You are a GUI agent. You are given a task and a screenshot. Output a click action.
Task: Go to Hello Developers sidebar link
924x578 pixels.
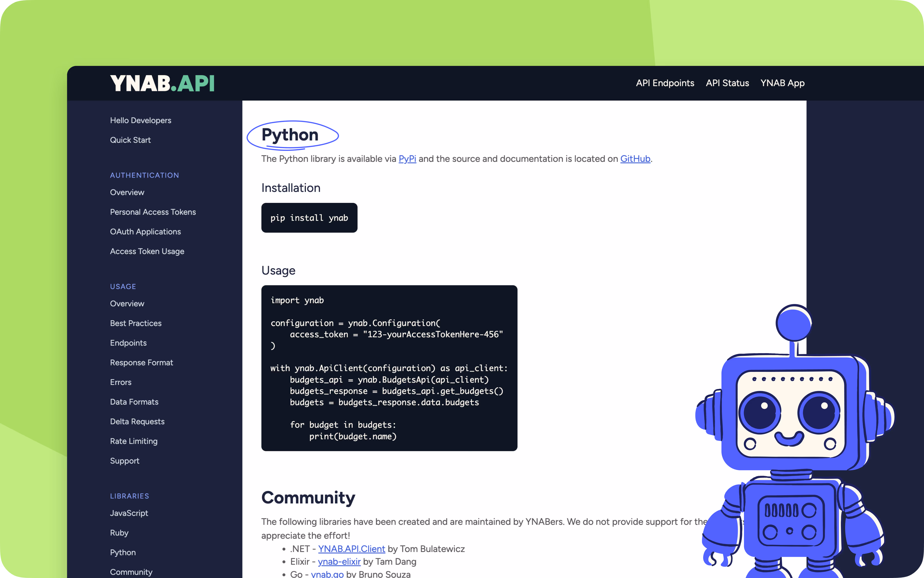[x=141, y=120]
